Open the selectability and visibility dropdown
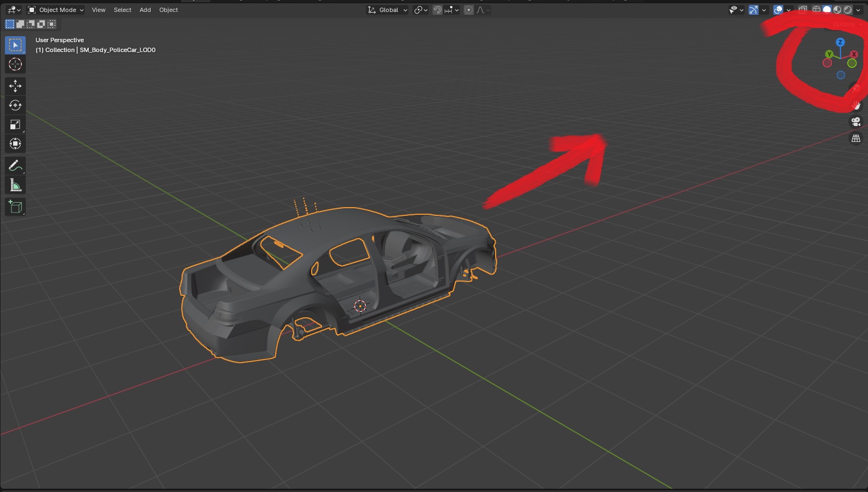 tap(737, 10)
